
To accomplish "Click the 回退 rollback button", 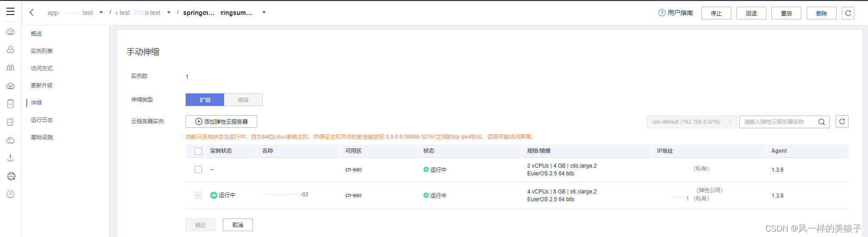I will pos(751,13).
